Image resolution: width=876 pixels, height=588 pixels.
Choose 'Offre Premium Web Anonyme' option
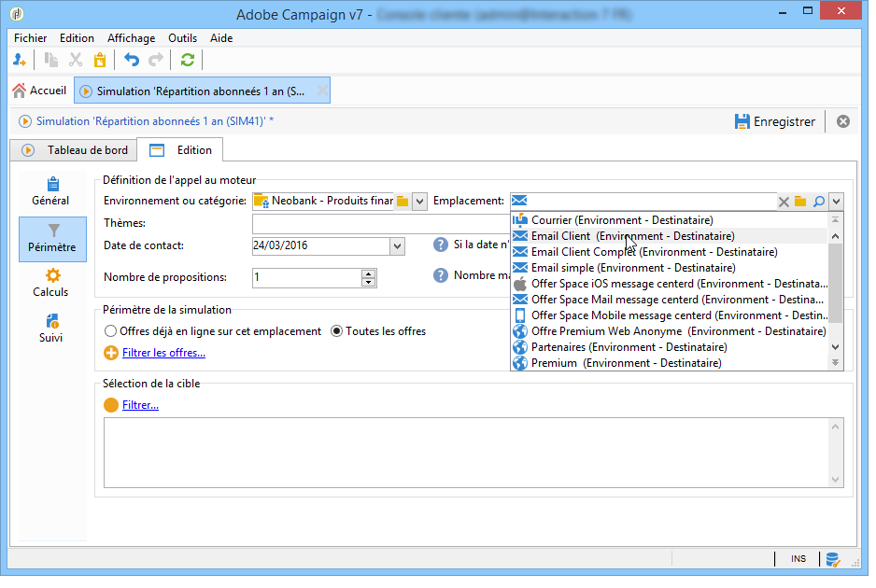[670, 331]
